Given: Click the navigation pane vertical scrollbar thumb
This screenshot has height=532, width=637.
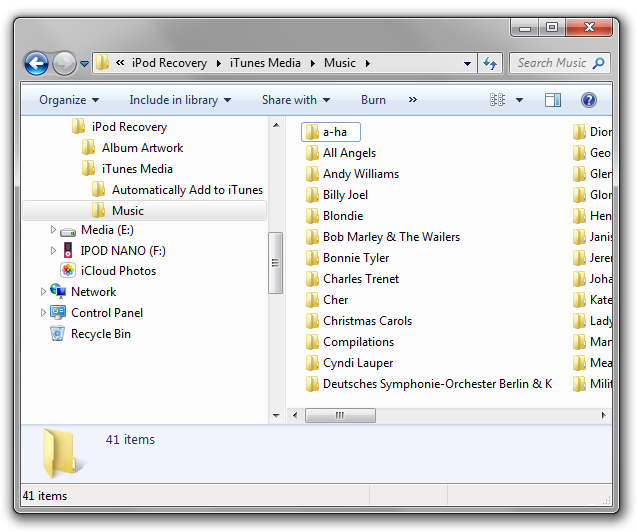Looking at the screenshot, I should pyautogui.click(x=275, y=263).
